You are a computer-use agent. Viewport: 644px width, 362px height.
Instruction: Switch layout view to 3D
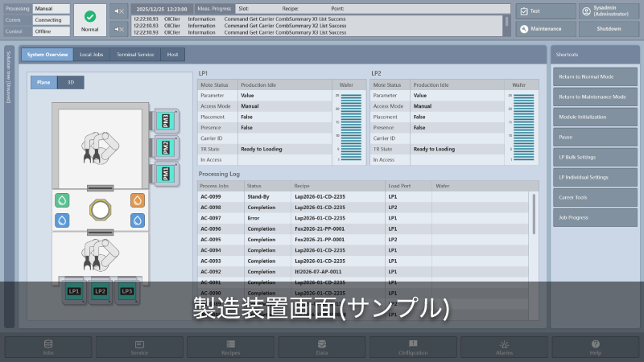(x=71, y=82)
